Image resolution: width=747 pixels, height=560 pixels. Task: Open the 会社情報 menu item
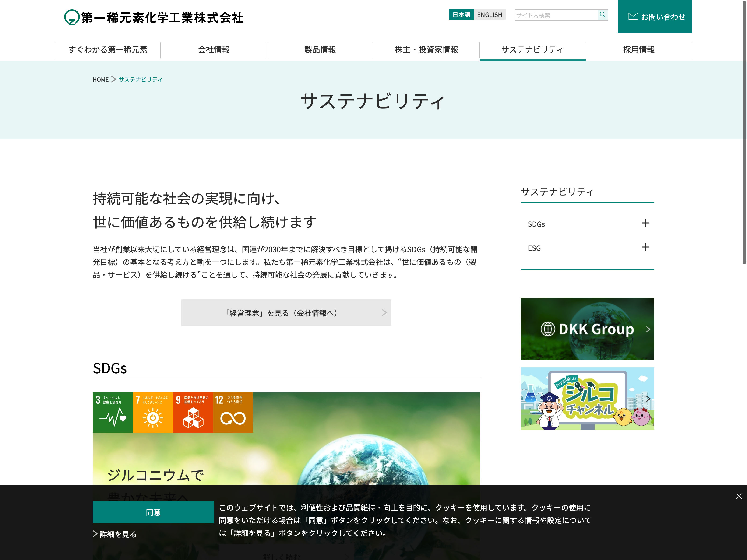tap(213, 50)
